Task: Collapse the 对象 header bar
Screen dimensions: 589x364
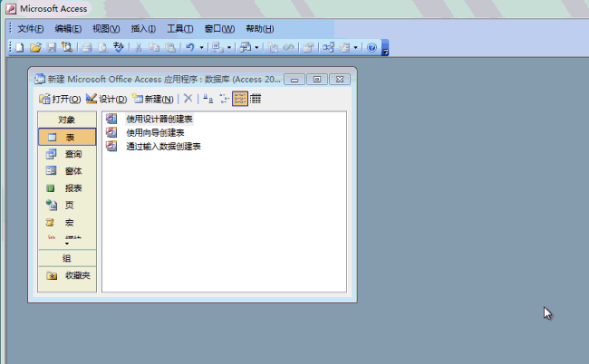Action: tap(67, 120)
